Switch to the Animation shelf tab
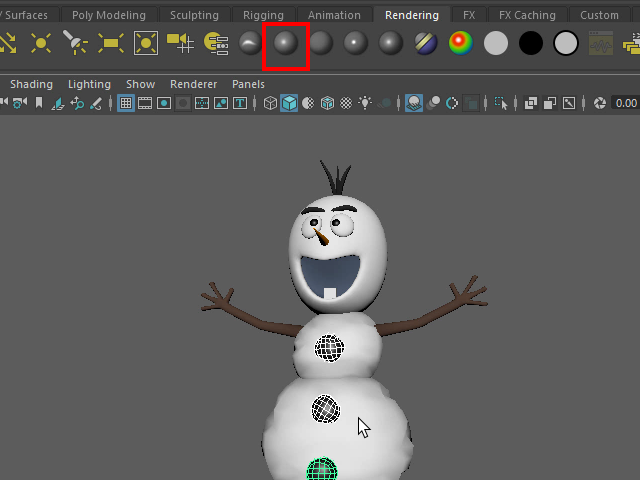 click(x=334, y=15)
